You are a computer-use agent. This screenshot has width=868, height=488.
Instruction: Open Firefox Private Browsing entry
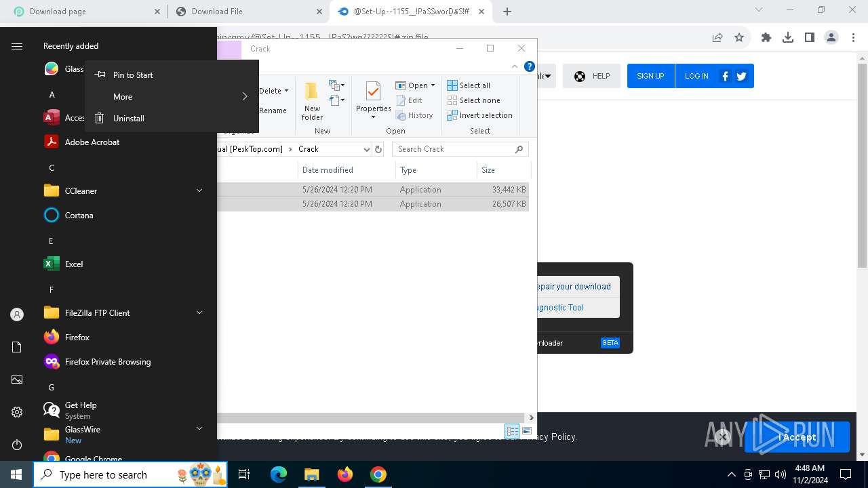[107, 361]
